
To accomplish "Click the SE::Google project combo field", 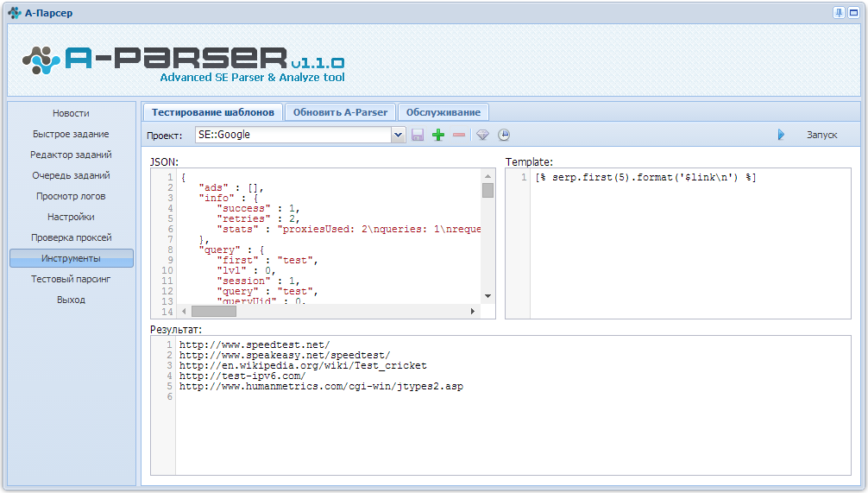I will coord(293,135).
